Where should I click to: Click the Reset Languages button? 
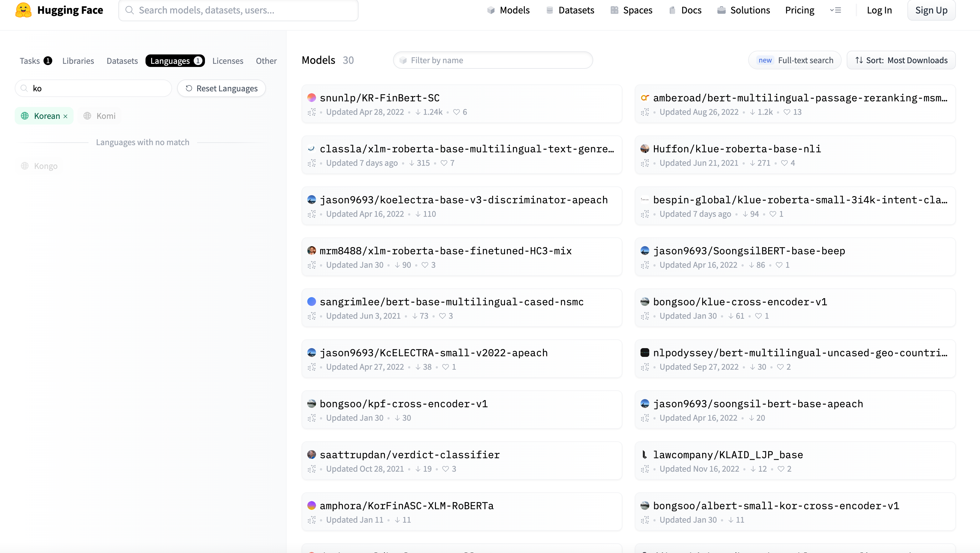coord(222,88)
